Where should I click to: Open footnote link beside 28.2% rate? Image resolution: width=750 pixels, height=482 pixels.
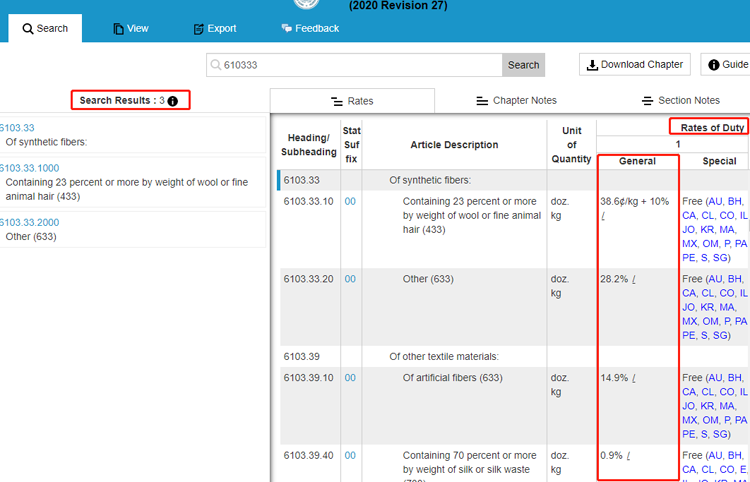point(634,280)
